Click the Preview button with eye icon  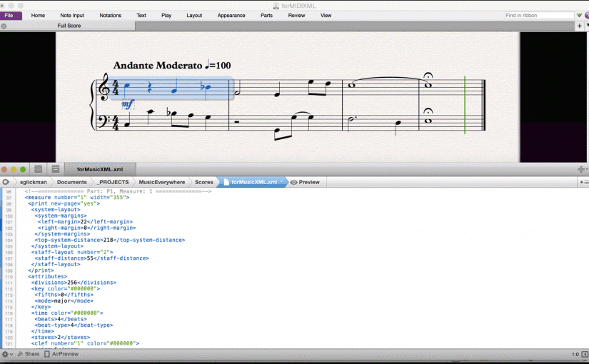[x=305, y=182]
